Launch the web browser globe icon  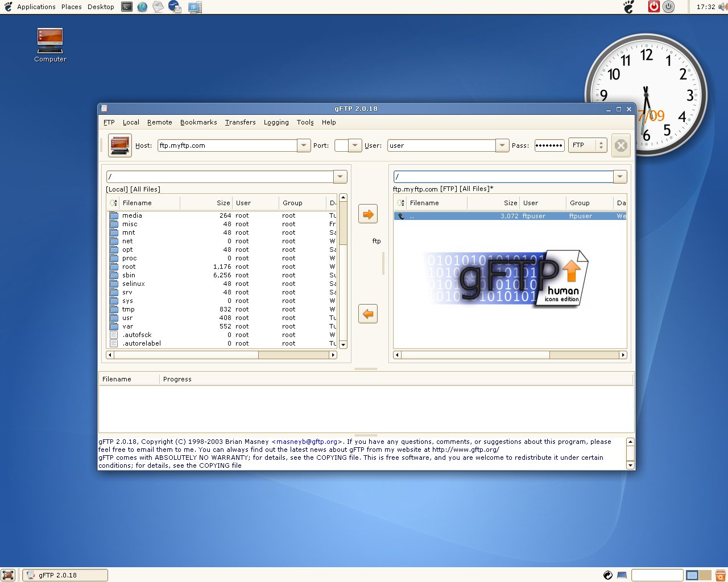pos(142,7)
